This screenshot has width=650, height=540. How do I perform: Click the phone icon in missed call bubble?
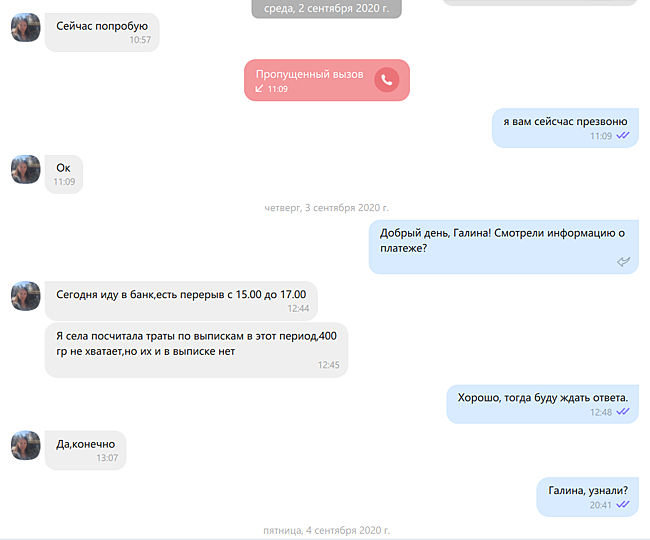pos(386,80)
